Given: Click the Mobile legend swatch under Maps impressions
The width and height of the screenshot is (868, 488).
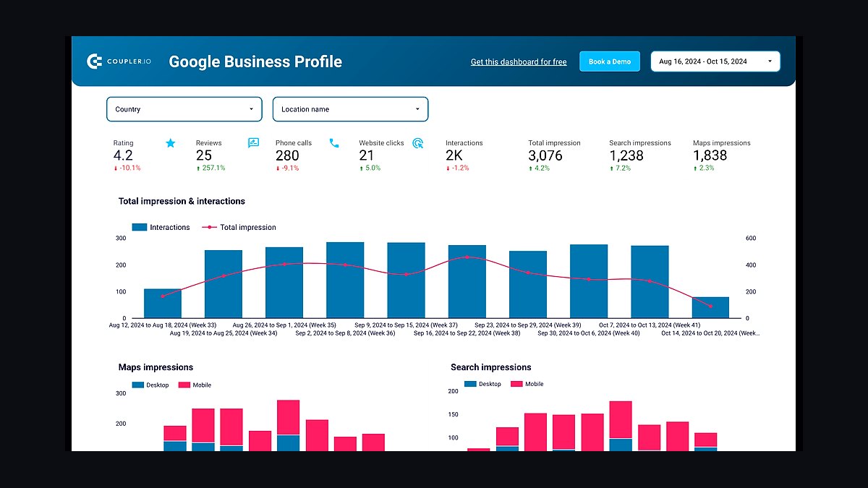Looking at the screenshot, I should 184,385.
